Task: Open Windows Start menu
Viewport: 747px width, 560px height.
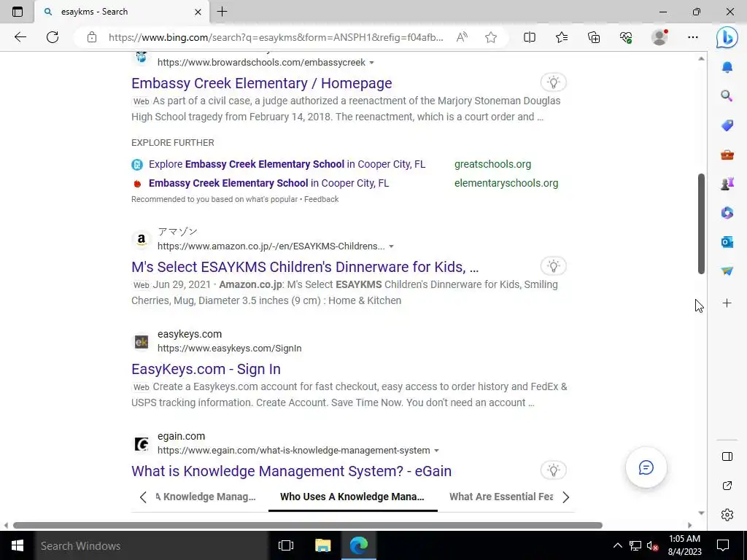Action: [x=18, y=545]
